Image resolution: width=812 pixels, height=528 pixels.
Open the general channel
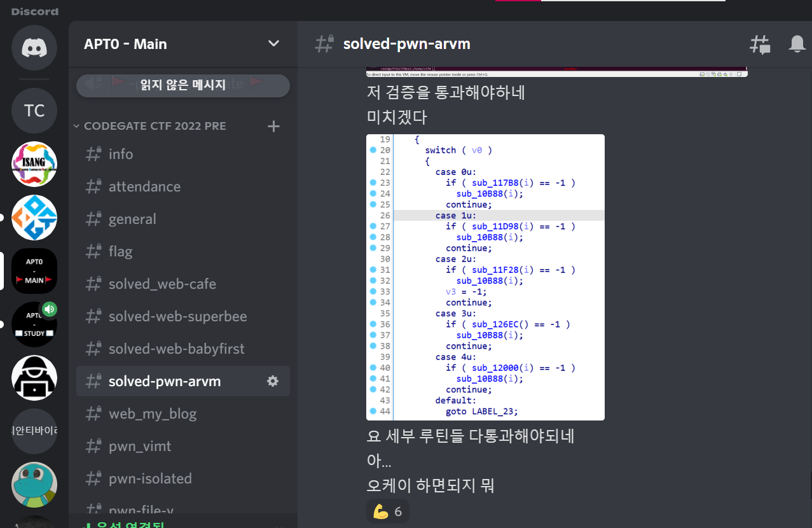[183, 219]
